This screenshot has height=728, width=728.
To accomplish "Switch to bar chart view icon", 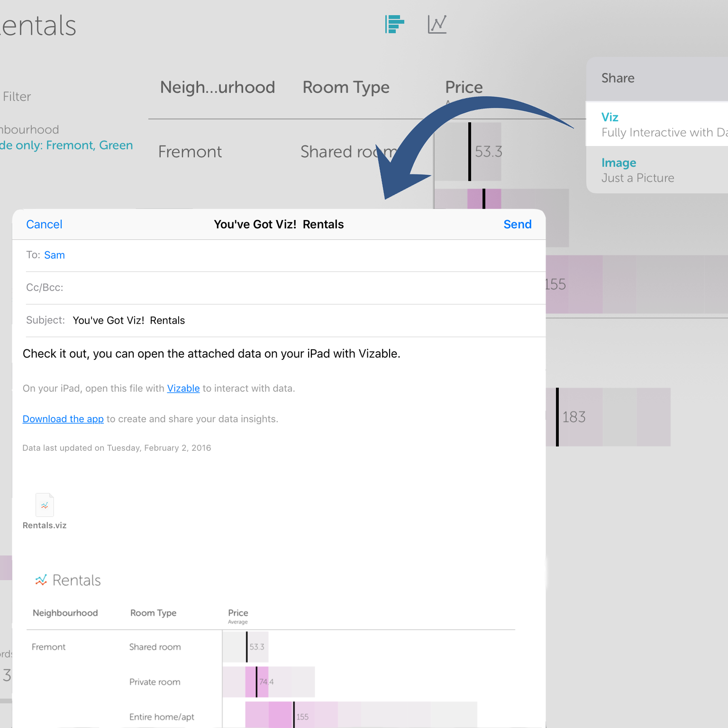I will (394, 24).
